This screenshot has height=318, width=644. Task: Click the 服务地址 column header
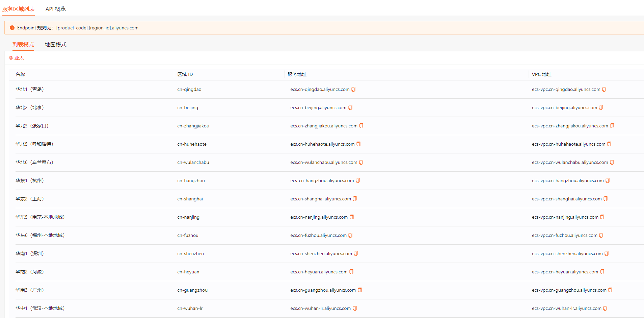pos(297,74)
